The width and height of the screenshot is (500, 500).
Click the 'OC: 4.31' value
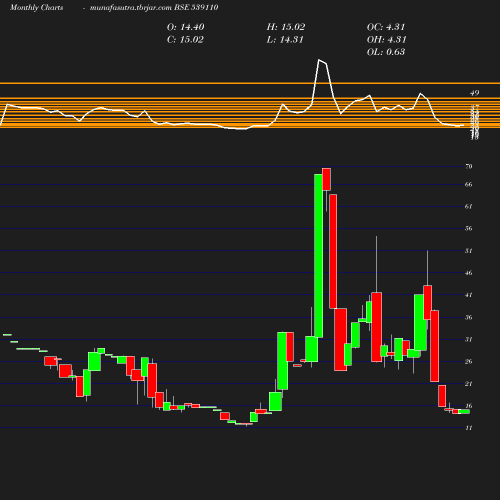(x=386, y=27)
